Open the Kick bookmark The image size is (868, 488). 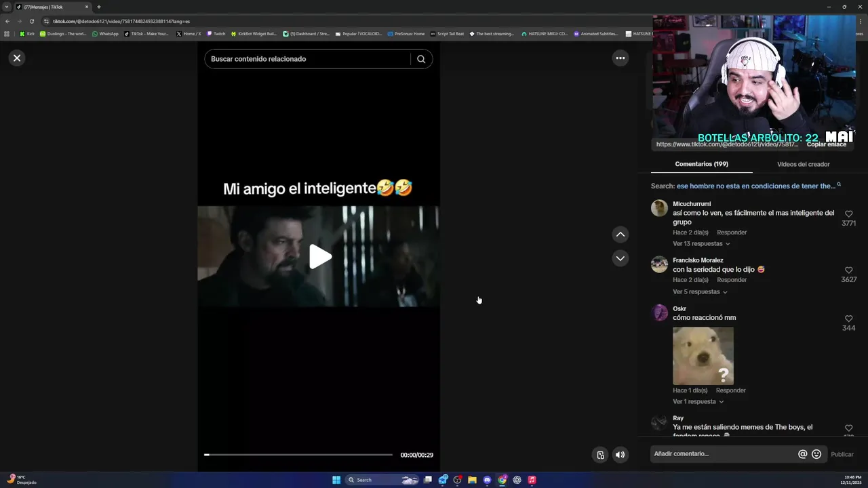27,34
